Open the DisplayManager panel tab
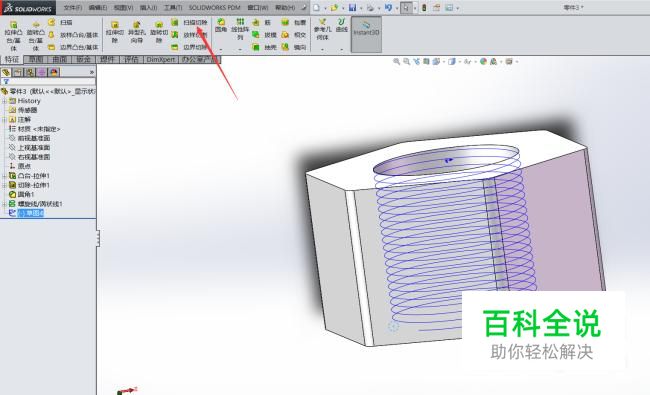The image size is (650, 395). [54, 72]
